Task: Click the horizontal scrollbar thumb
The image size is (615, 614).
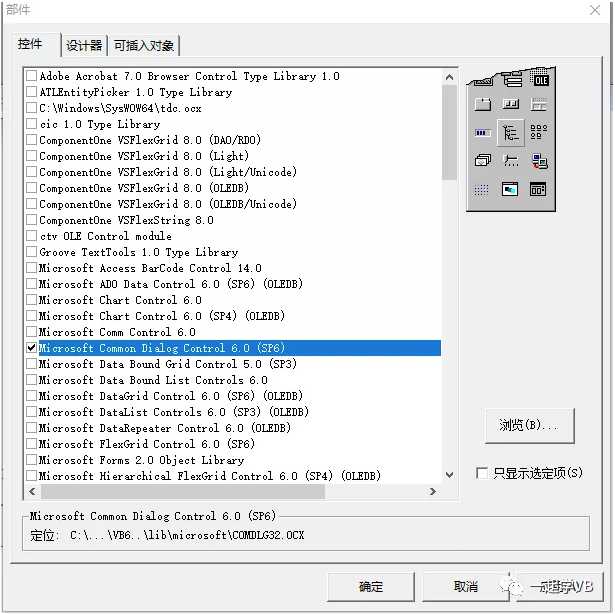Action: click(183, 491)
